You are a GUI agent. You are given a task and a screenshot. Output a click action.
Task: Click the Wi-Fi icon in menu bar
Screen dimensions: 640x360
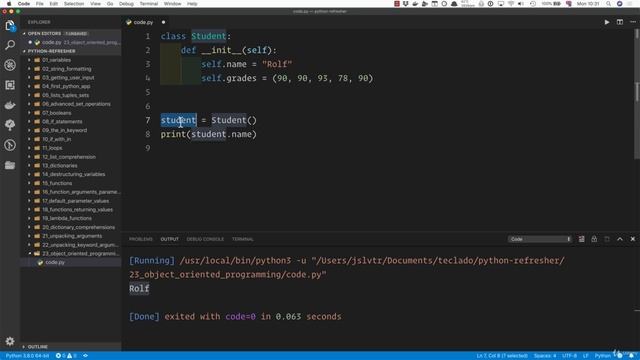click(511, 4)
